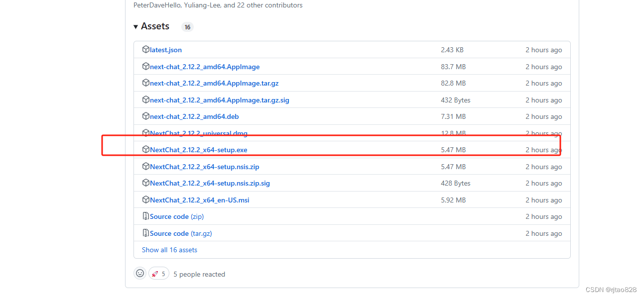The height and width of the screenshot is (298, 644).
Task: Click package icon beside x64-setup.nsis.zip
Action: [x=146, y=166]
